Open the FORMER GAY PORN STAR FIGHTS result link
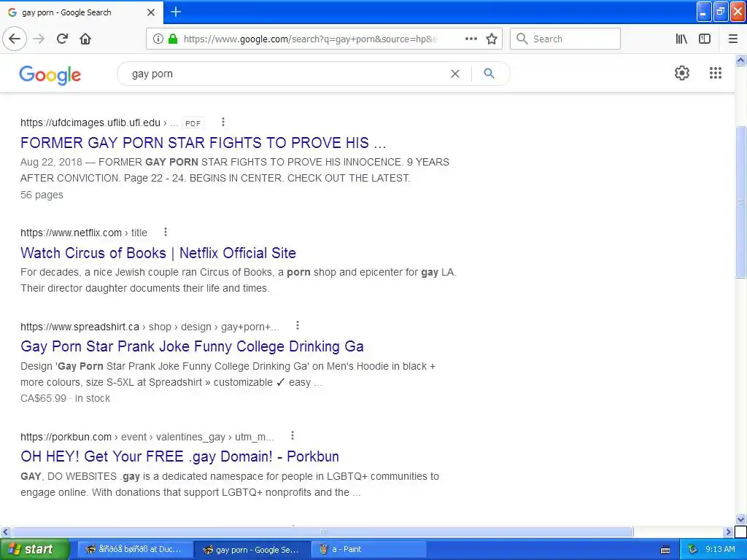Viewport: 747px width, 560px height. (203, 143)
